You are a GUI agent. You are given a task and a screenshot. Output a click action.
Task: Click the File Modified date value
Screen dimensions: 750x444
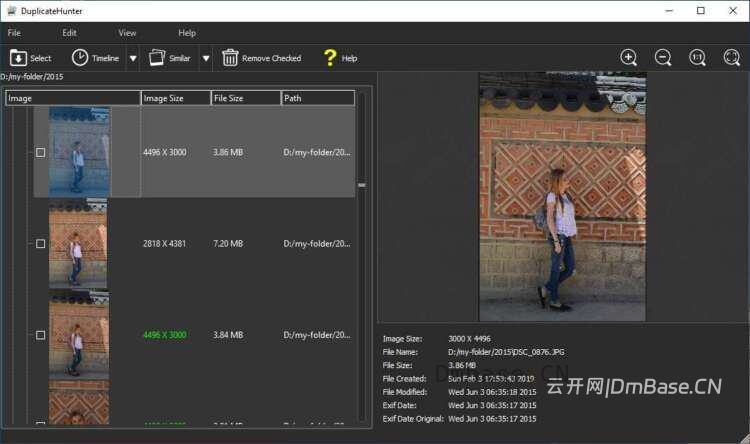pyautogui.click(x=492, y=392)
